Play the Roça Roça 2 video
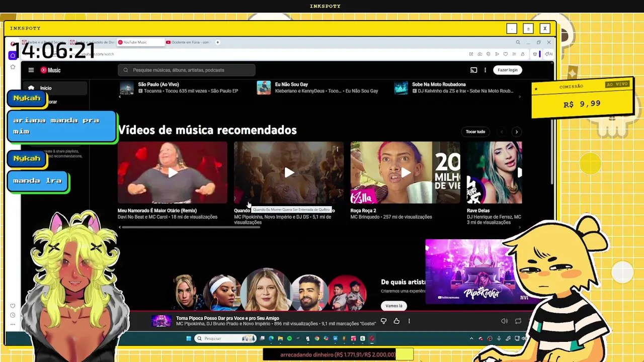This screenshot has height=362, width=644. click(405, 172)
